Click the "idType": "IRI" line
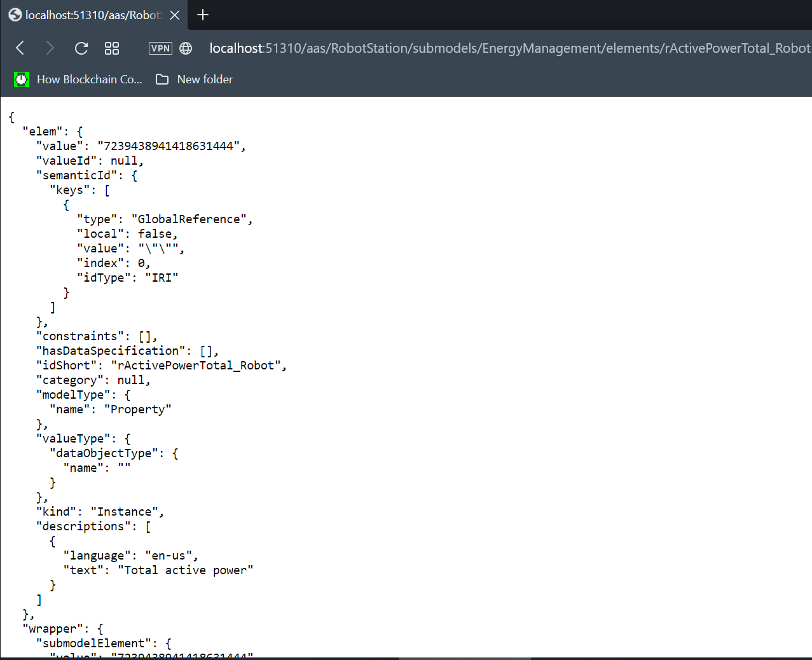This screenshot has width=812, height=660. [128, 278]
